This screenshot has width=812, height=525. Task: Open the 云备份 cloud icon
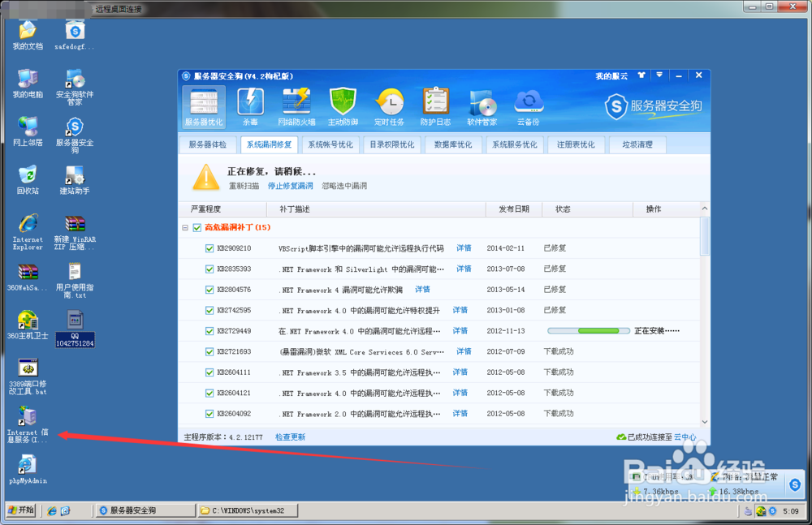pos(529,106)
